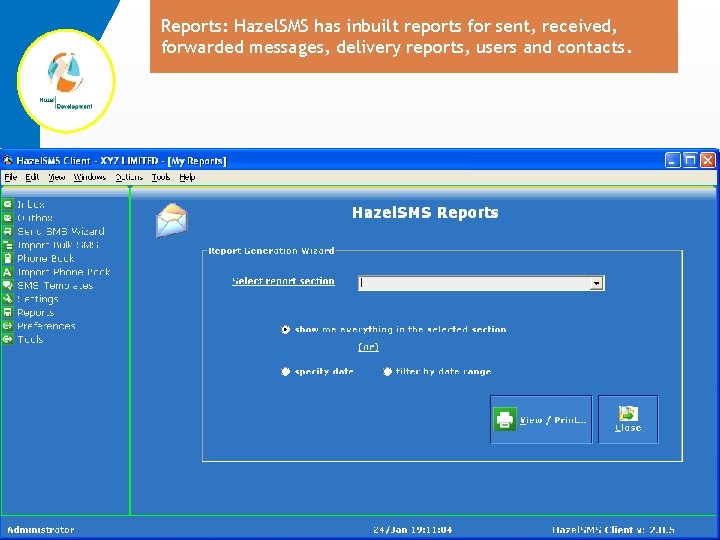Open the File menu
Screen dimensions: 720x540
[11, 177]
